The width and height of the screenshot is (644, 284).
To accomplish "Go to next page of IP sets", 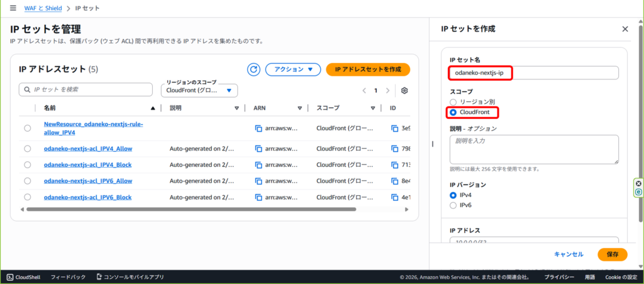I will click(x=388, y=91).
